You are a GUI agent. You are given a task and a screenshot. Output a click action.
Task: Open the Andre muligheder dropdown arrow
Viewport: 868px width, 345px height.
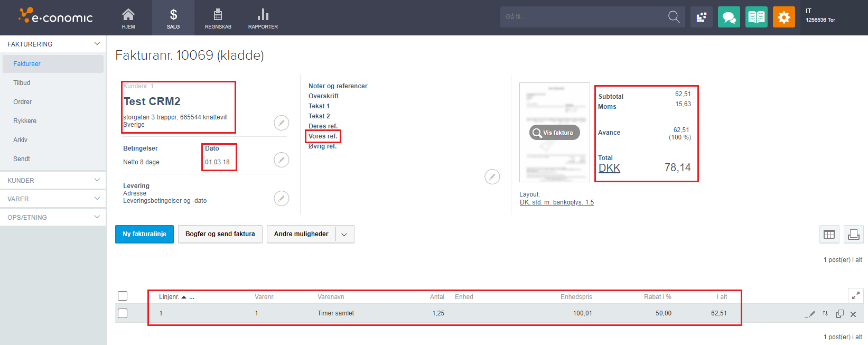[344, 235]
